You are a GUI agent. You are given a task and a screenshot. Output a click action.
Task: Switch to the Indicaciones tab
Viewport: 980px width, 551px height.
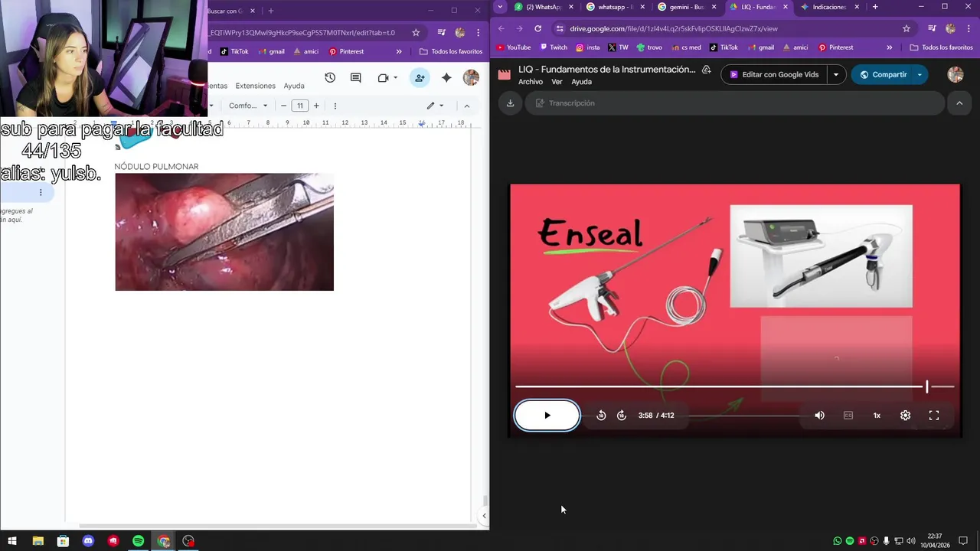(x=829, y=7)
